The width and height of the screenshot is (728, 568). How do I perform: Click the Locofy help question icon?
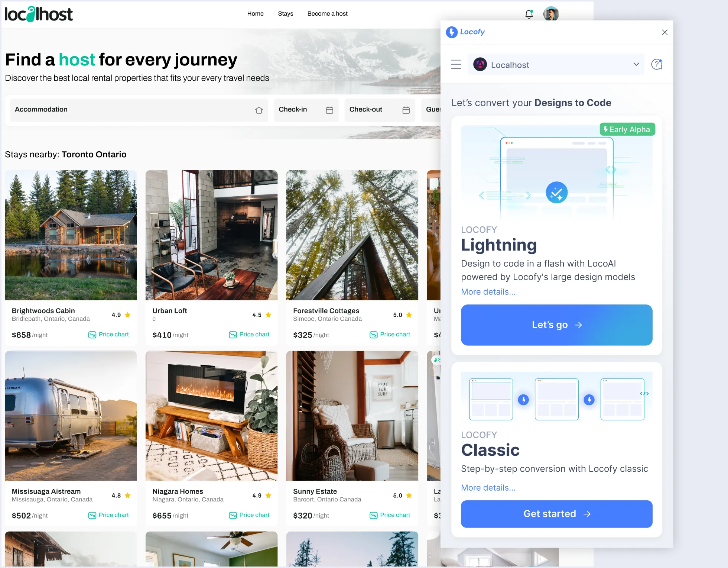click(657, 64)
